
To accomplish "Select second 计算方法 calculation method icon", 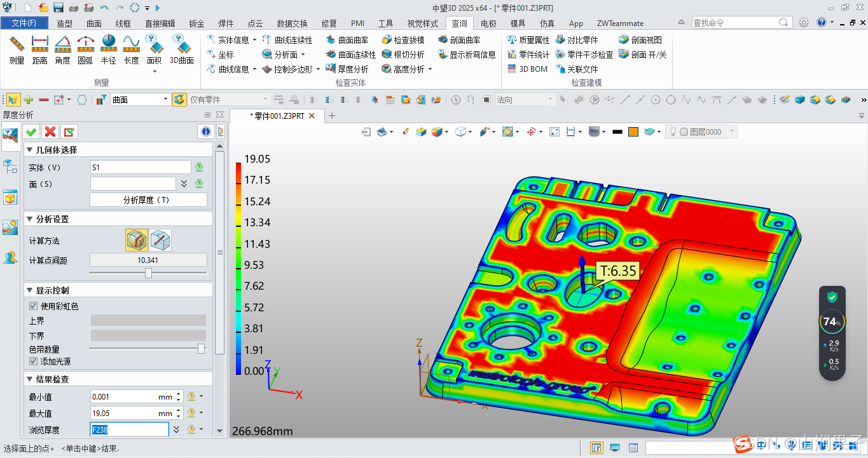I will [x=160, y=240].
